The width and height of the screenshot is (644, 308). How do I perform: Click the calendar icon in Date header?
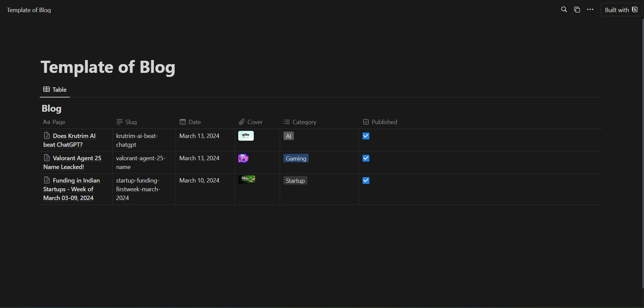183,122
